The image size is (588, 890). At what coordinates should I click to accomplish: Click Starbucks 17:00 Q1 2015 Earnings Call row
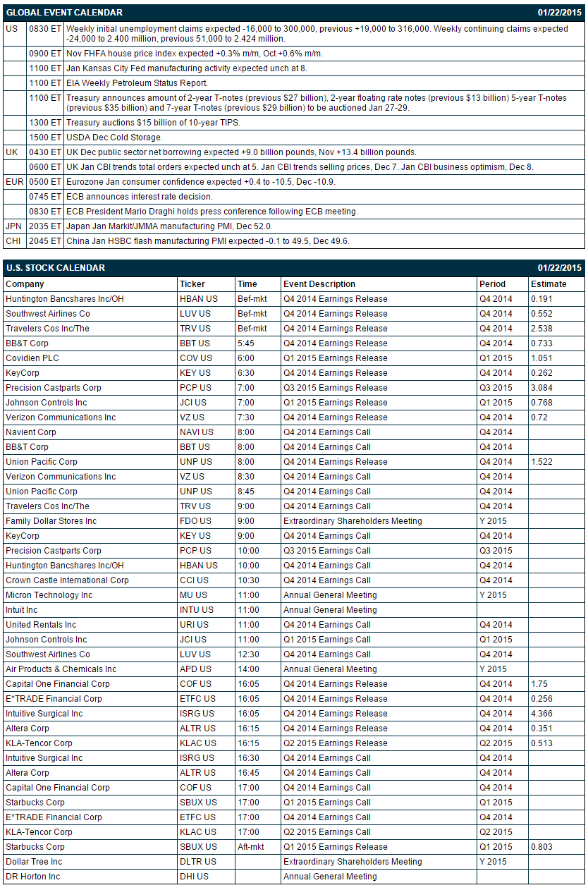(294, 803)
